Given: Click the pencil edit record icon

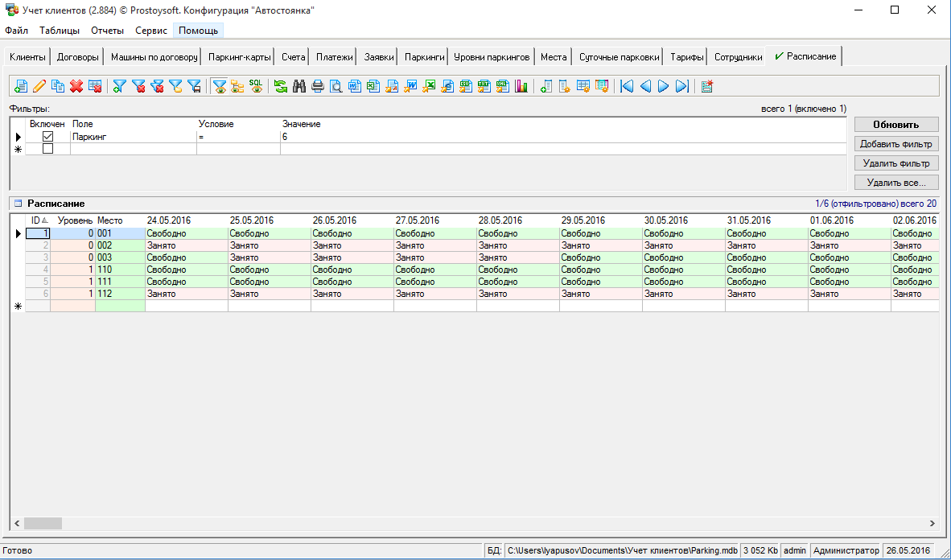Looking at the screenshot, I should (39, 86).
